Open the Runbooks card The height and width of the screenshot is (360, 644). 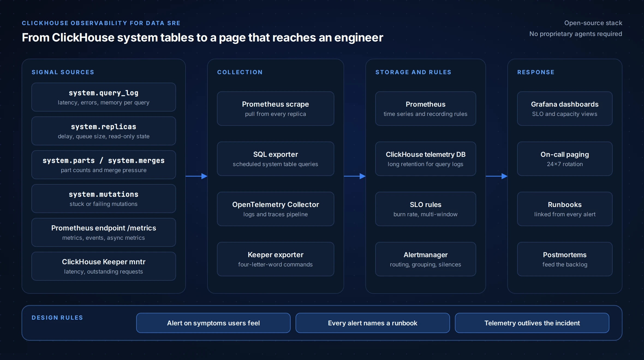pos(565,209)
